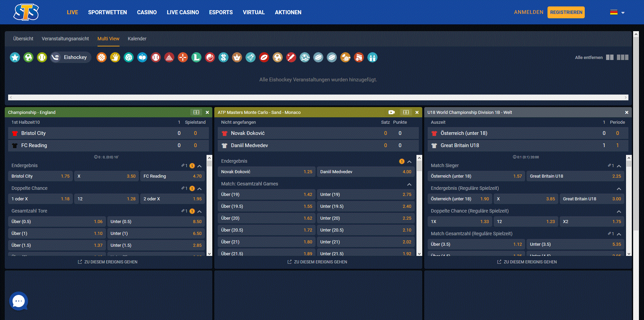The width and height of the screenshot is (644, 320).
Task: Open SPORTWETTEN in the top menu
Action: coord(107,12)
